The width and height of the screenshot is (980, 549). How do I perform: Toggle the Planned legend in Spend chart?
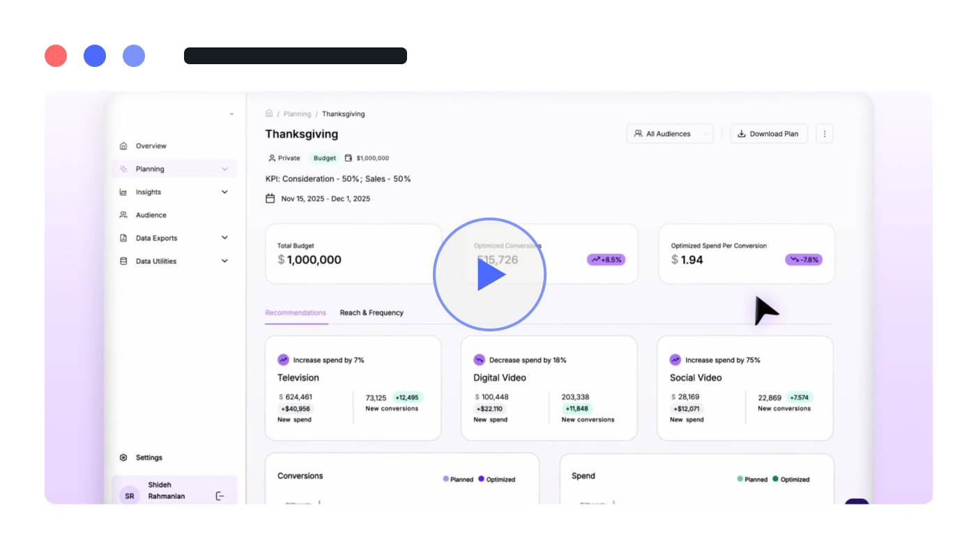tap(752, 479)
